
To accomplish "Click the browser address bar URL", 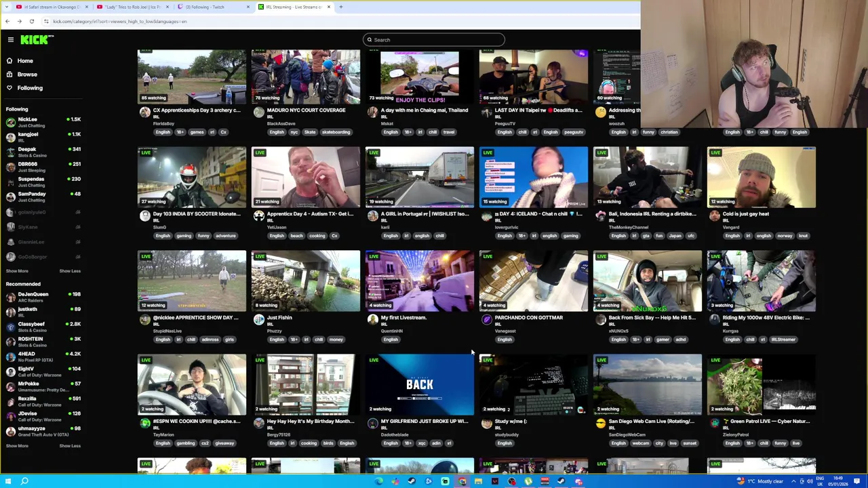I will pyautogui.click(x=119, y=21).
